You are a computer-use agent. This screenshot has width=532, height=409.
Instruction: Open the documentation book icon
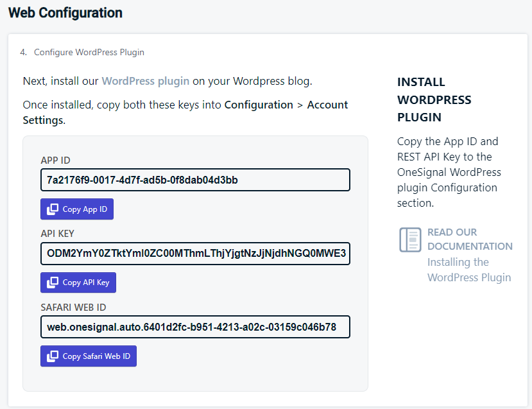click(x=410, y=239)
